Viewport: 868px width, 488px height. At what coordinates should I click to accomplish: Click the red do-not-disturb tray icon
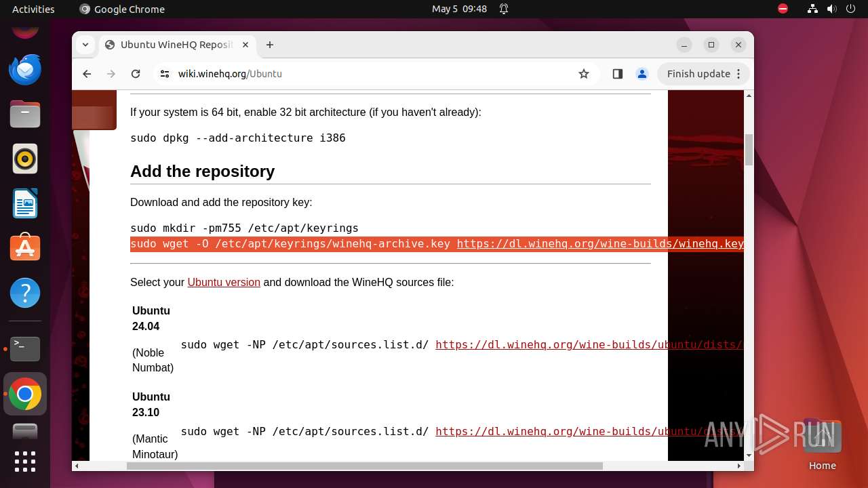click(x=783, y=9)
